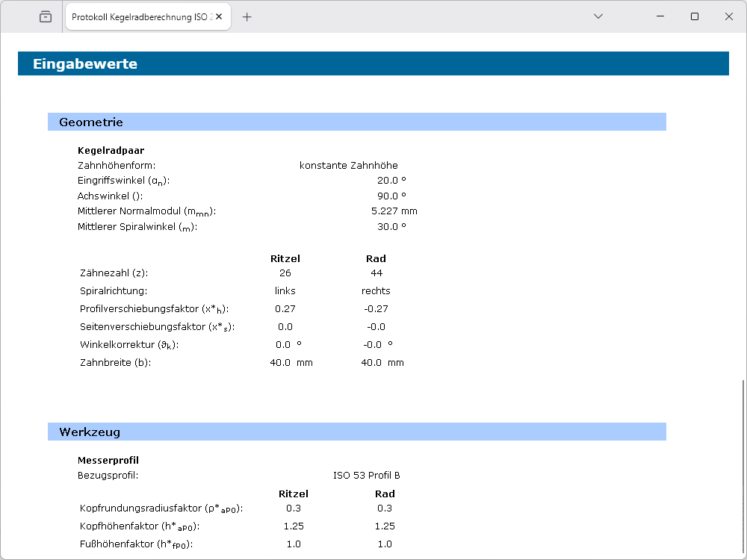Click the 5.227 mm Normalmodul value

pyautogui.click(x=394, y=211)
